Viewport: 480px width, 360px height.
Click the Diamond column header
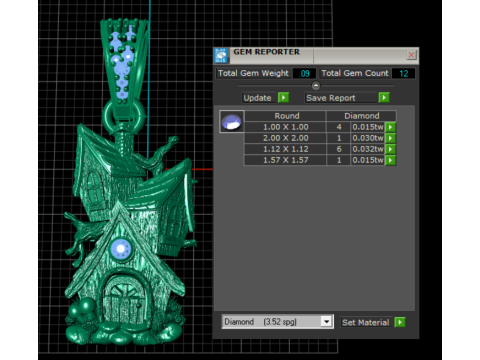coord(362,116)
